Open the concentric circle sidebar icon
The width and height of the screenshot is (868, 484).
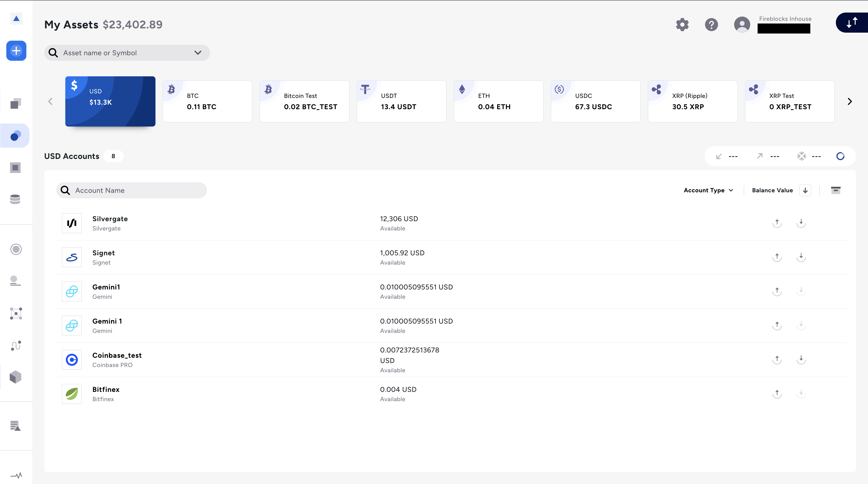click(16, 249)
